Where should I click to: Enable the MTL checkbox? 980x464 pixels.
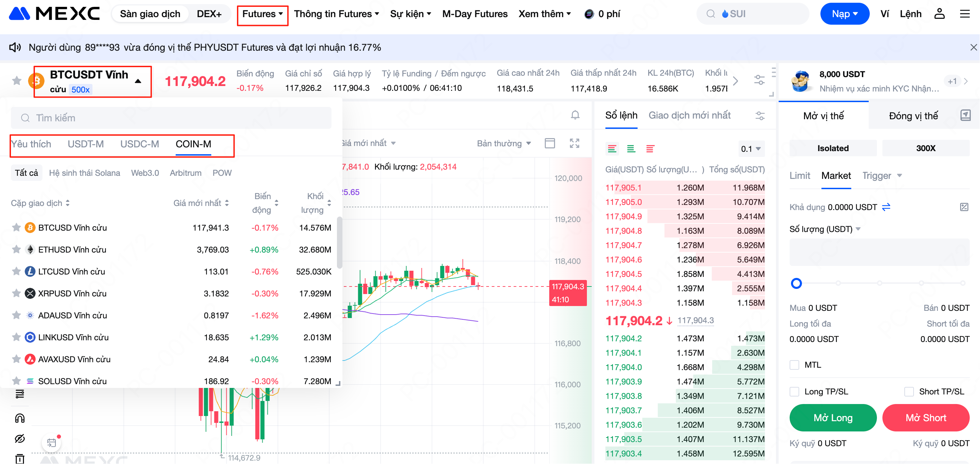coord(794,365)
